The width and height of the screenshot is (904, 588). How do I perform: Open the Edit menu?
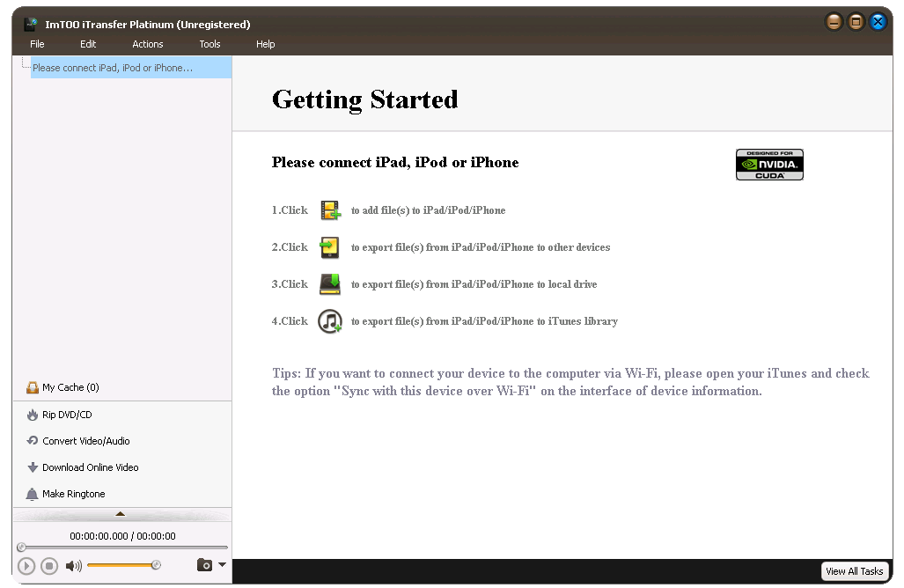tap(88, 44)
